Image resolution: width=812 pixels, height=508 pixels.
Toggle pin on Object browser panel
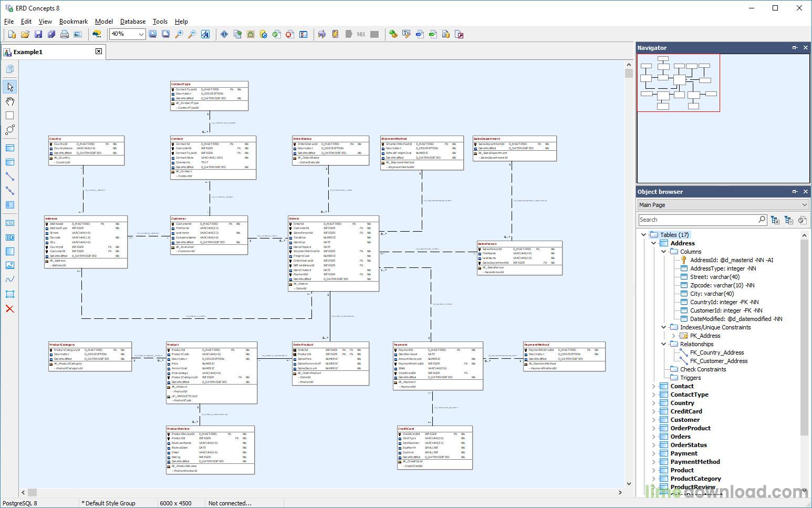(x=795, y=192)
